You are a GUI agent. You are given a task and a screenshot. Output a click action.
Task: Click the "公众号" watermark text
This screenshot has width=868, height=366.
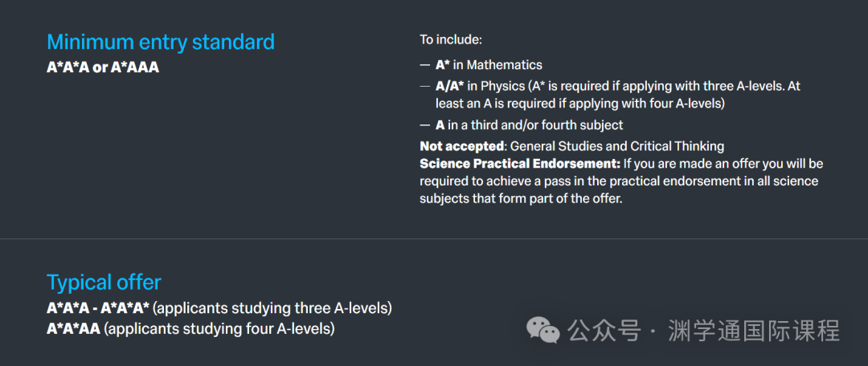tap(604, 331)
